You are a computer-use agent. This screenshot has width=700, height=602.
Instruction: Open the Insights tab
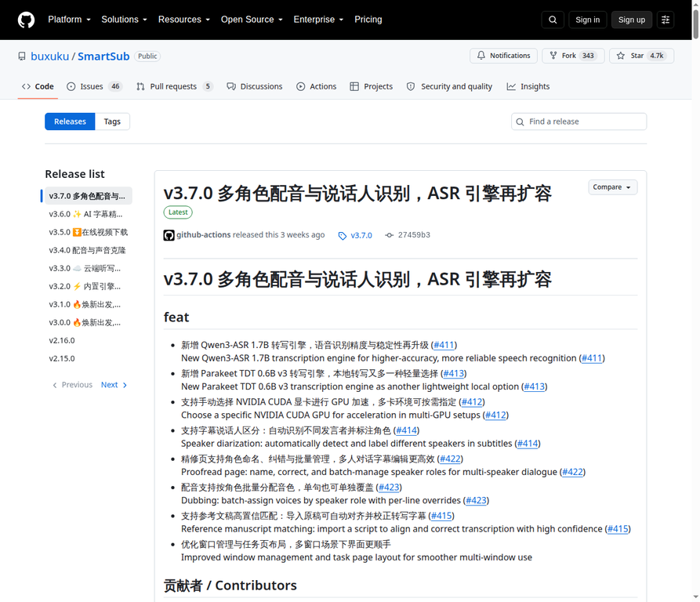[528, 86]
